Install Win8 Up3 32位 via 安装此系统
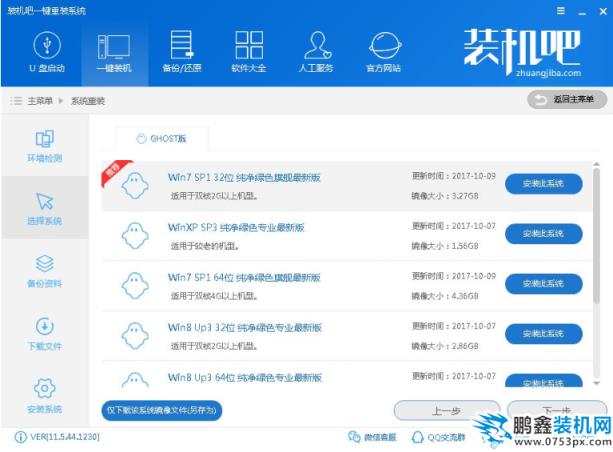Screen dimensions: 613x452 tap(543, 334)
